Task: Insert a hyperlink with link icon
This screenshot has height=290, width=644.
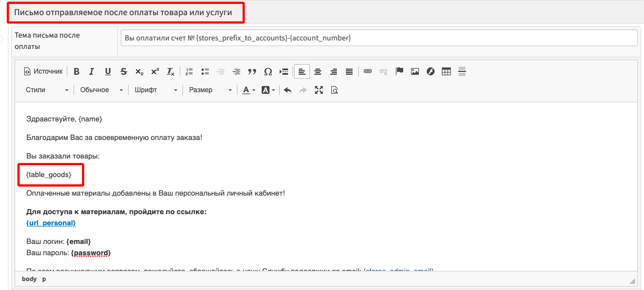Action: [368, 71]
